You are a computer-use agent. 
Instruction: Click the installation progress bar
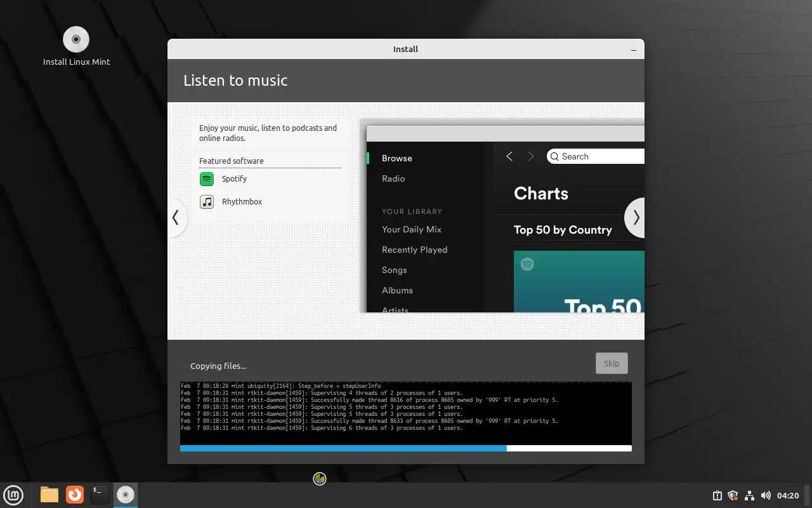click(406, 448)
